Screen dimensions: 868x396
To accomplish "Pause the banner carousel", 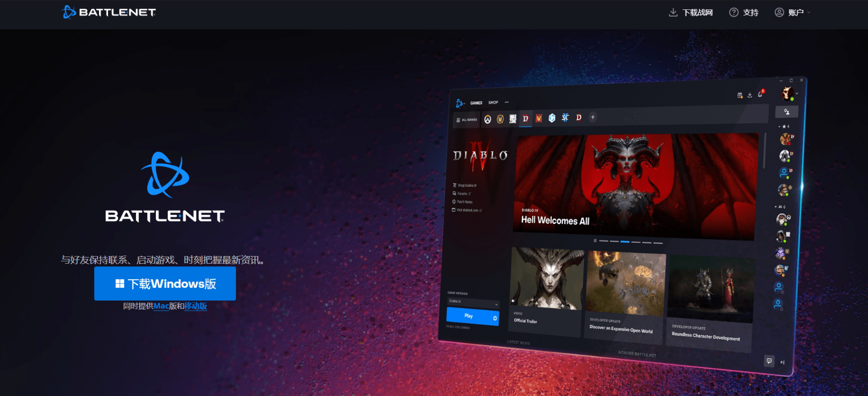I will point(595,241).
